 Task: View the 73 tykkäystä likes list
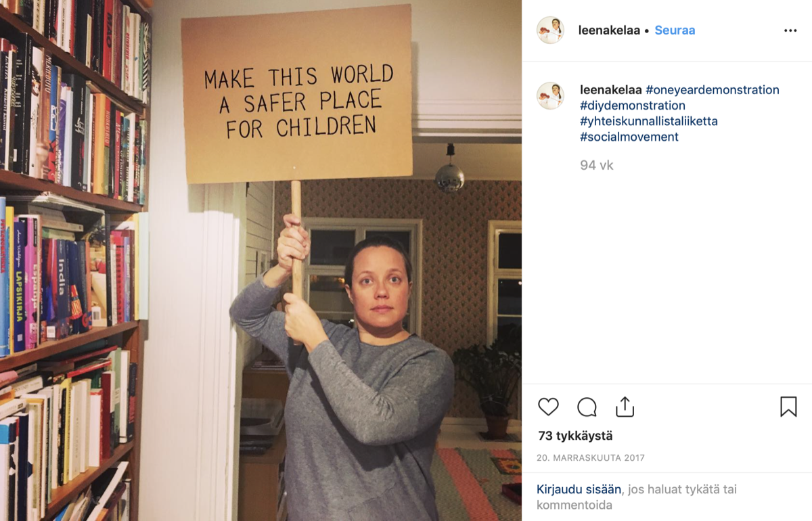pos(575,436)
